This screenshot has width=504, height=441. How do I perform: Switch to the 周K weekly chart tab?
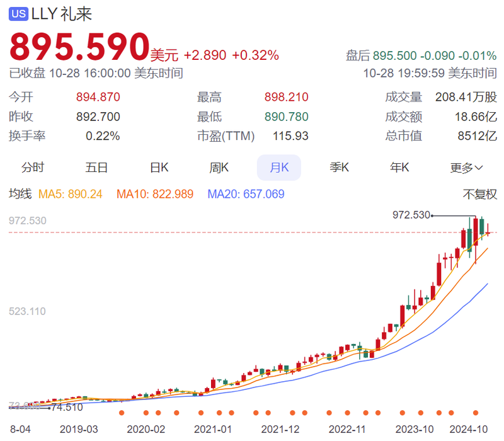pyautogui.click(x=219, y=168)
